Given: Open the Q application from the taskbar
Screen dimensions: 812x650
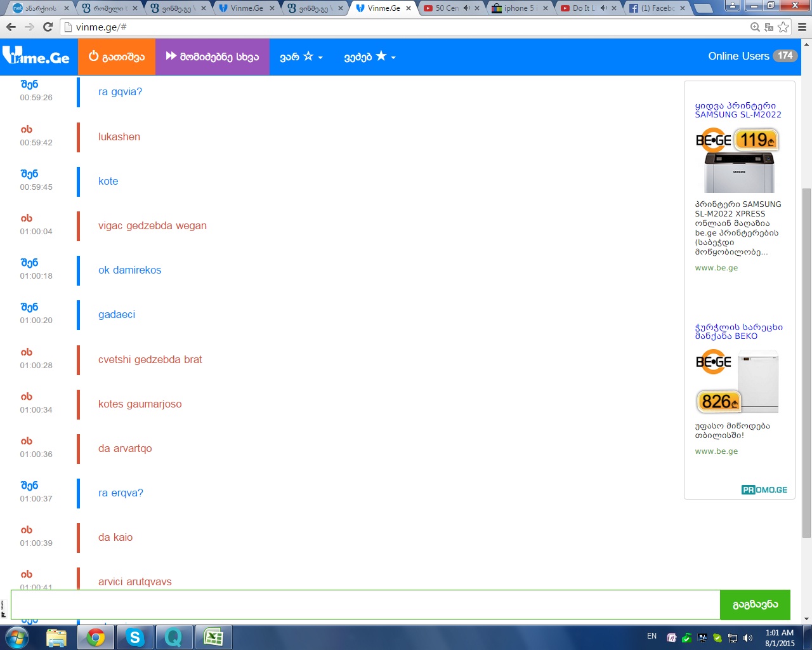Looking at the screenshot, I should coord(173,637).
